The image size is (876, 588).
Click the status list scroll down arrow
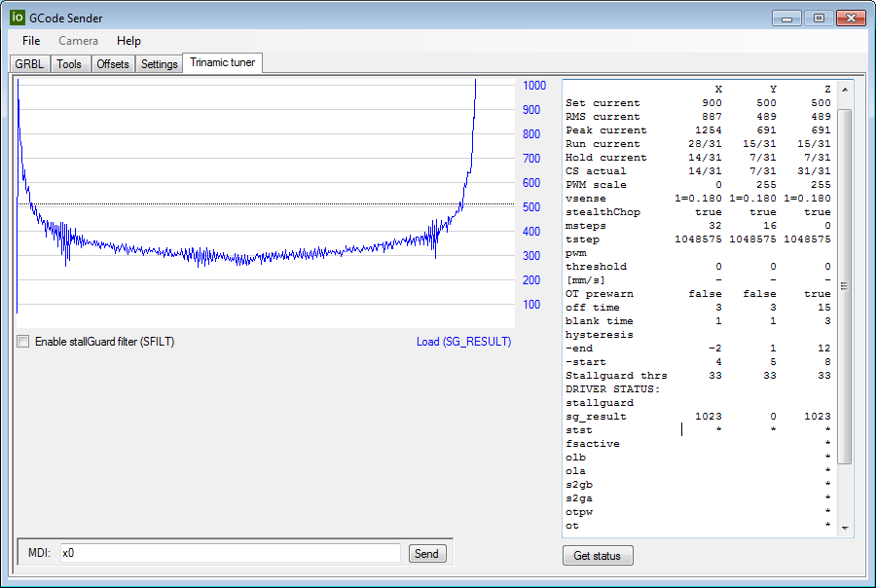pos(845,529)
